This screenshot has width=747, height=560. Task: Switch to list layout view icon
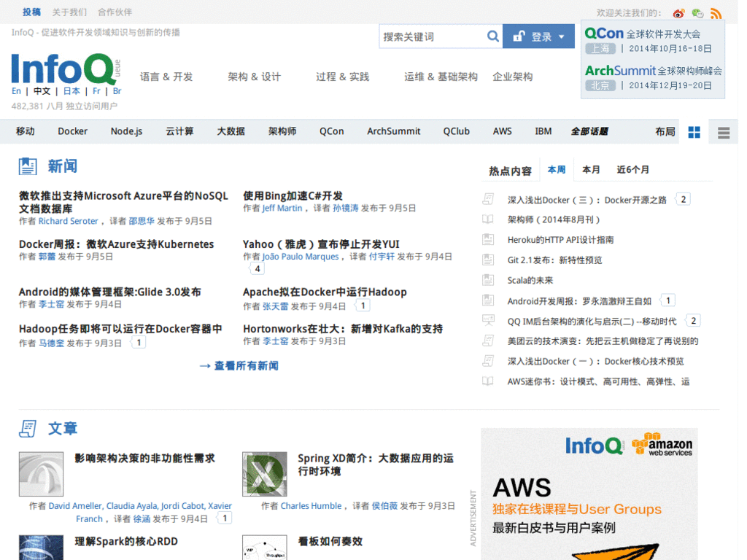click(x=724, y=133)
